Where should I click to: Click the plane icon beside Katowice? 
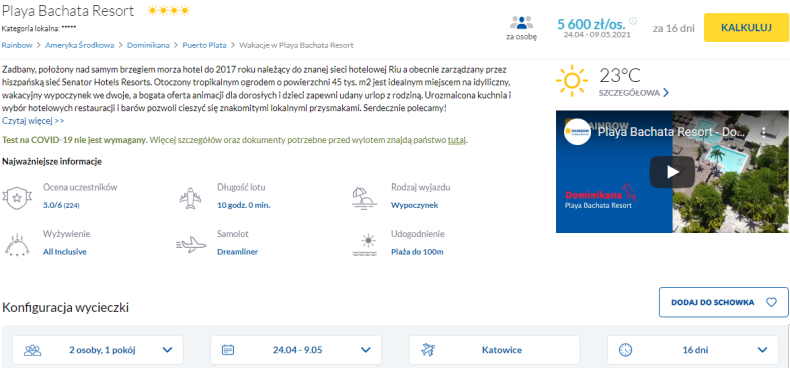pos(428,350)
